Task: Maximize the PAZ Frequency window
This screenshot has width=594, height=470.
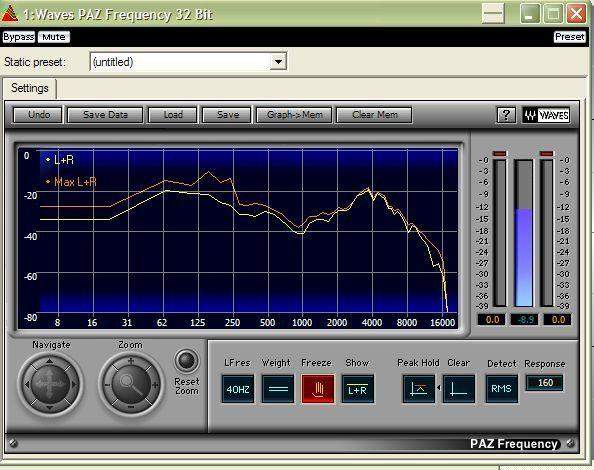Action: point(553,14)
